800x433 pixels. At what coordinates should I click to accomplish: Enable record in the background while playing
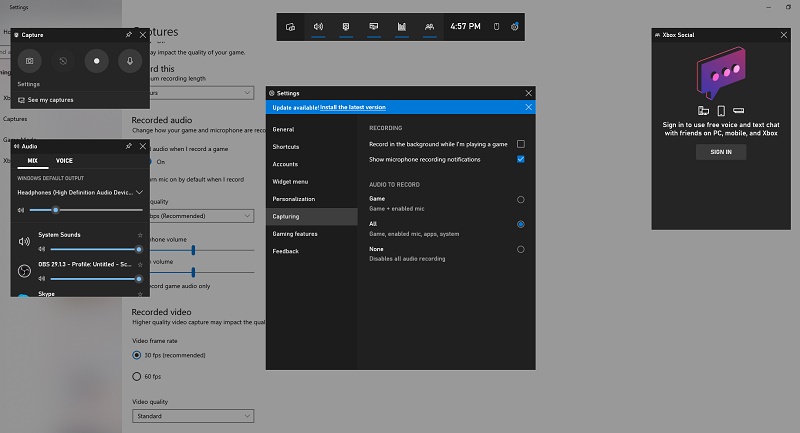(x=521, y=144)
